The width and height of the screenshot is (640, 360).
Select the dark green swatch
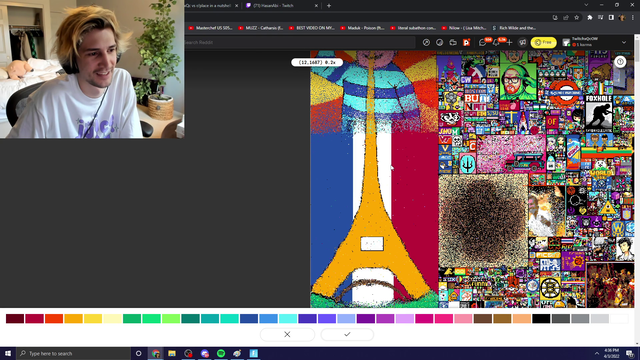tap(132, 318)
